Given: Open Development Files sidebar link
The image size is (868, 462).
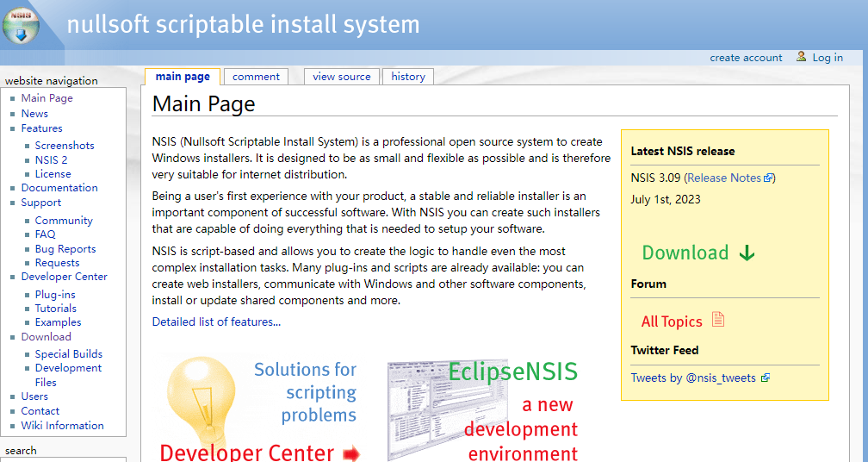Looking at the screenshot, I should pos(68,375).
